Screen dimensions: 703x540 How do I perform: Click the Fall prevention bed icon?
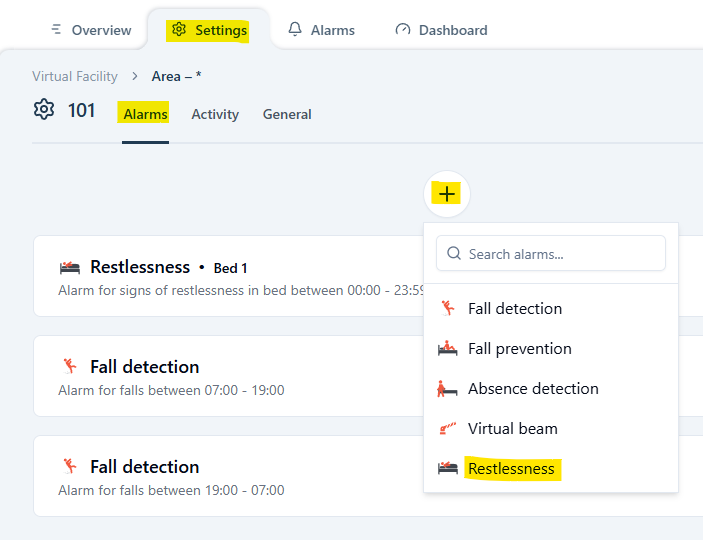(448, 349)
